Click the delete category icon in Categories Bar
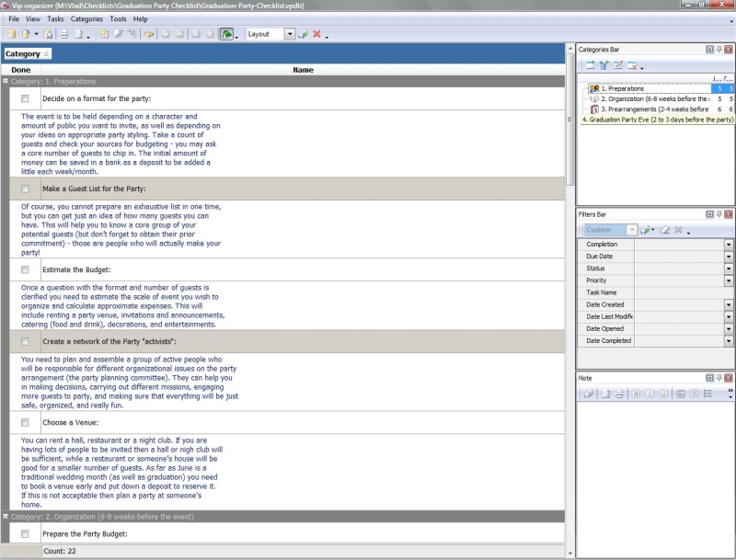Viewport: 736px width, 560px height. click(x=632, y=65)
